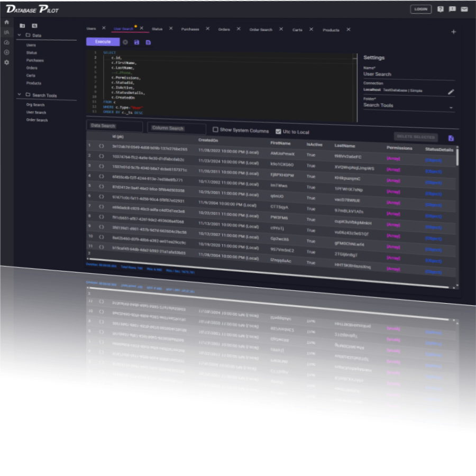The width and height of the screenshot is (476, 476).
Task: Click the Permissions column header
Action: (399, 148)
